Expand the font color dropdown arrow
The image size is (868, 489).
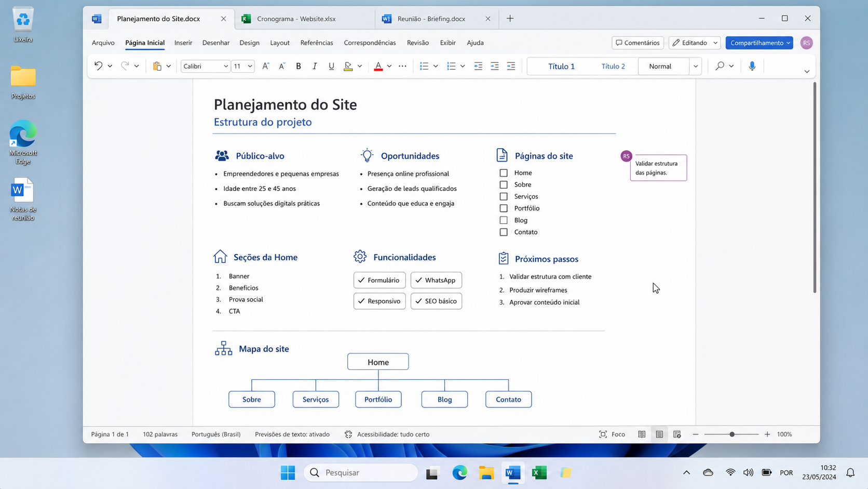[389, 66]
